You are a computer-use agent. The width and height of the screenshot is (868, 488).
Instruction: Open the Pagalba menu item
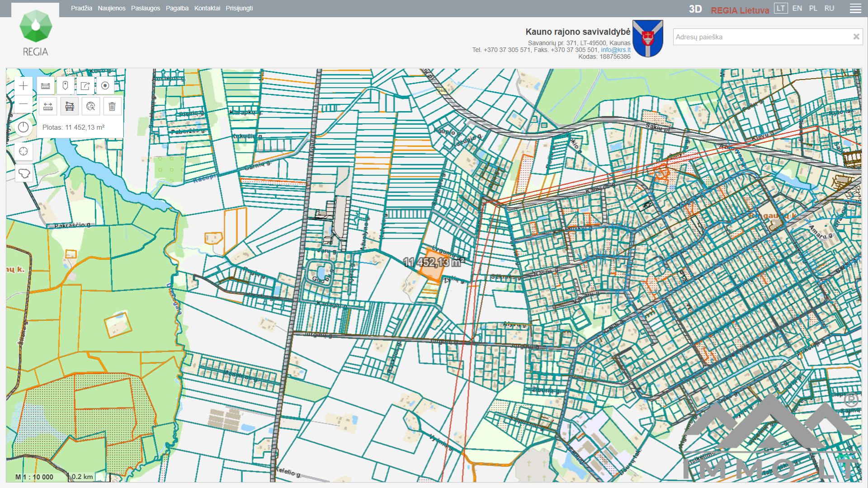[x=177, y=8]
